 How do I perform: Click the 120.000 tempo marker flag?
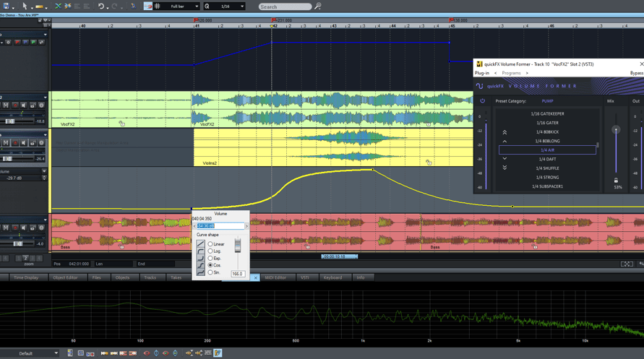[196, 20]
